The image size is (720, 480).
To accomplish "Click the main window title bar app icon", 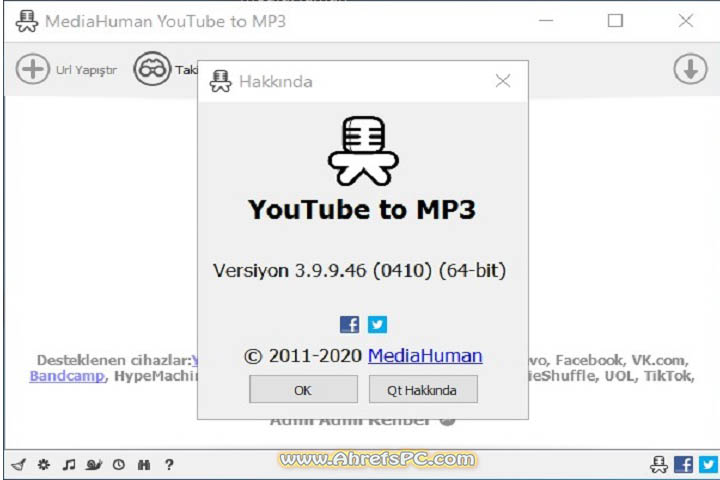I will point(27,21).
